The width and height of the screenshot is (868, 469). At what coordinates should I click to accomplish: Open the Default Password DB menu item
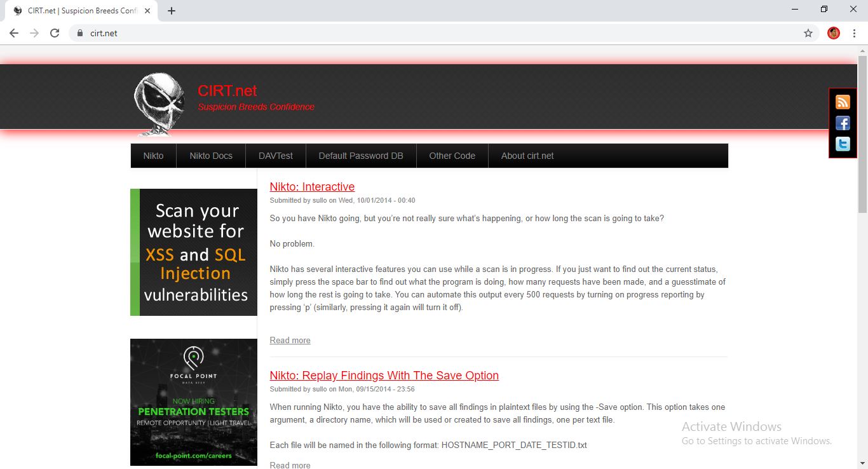tap(360, 155)
